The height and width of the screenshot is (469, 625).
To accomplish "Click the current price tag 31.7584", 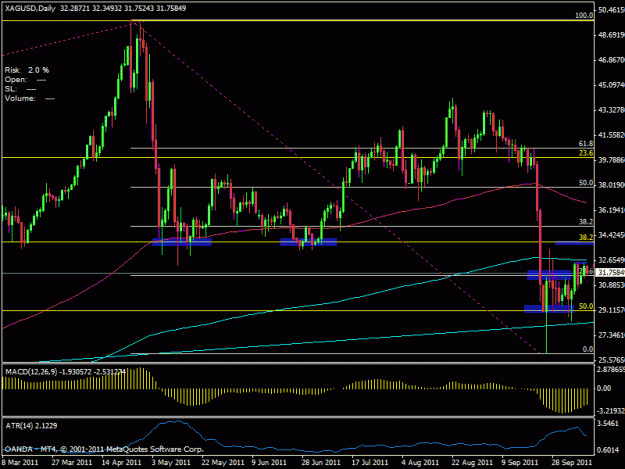I will (611, 273).
